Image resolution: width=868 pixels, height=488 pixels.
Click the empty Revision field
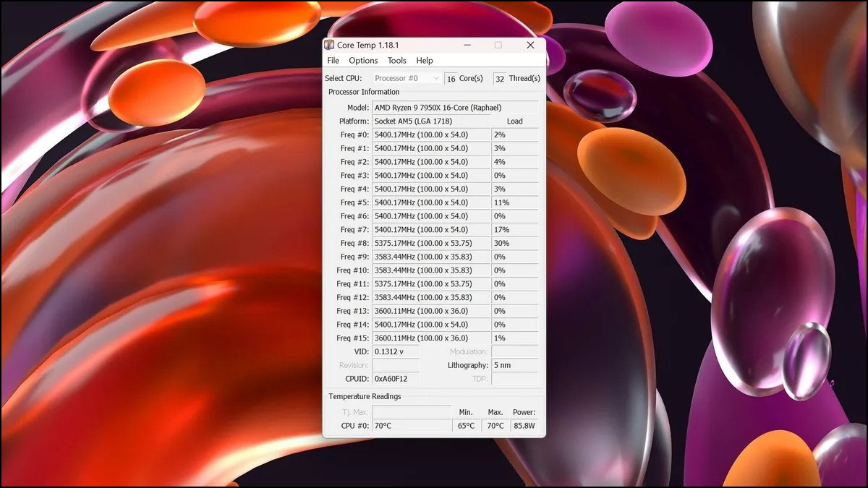[x=396, y=365]
